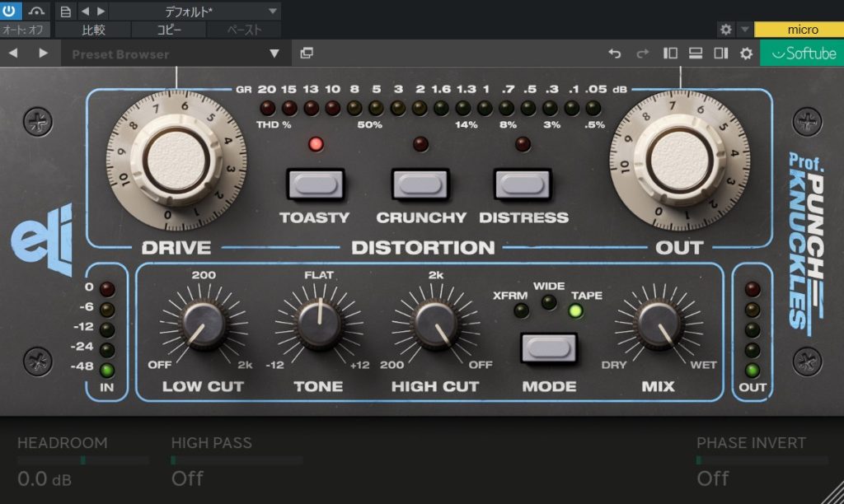
Task: Click the DRIVE knob
Action: pyautogui.click(x=176, y=158)
